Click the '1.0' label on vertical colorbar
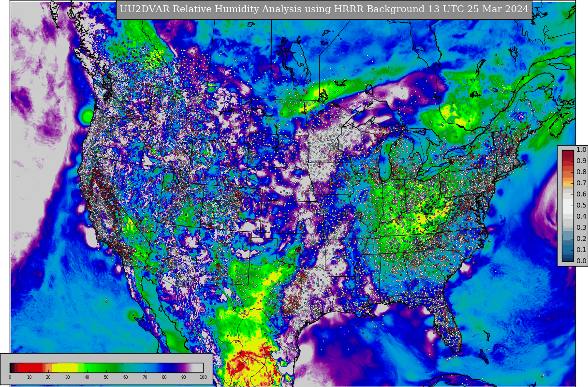This screenshot has width=588, height=387. tap(581, 150)
